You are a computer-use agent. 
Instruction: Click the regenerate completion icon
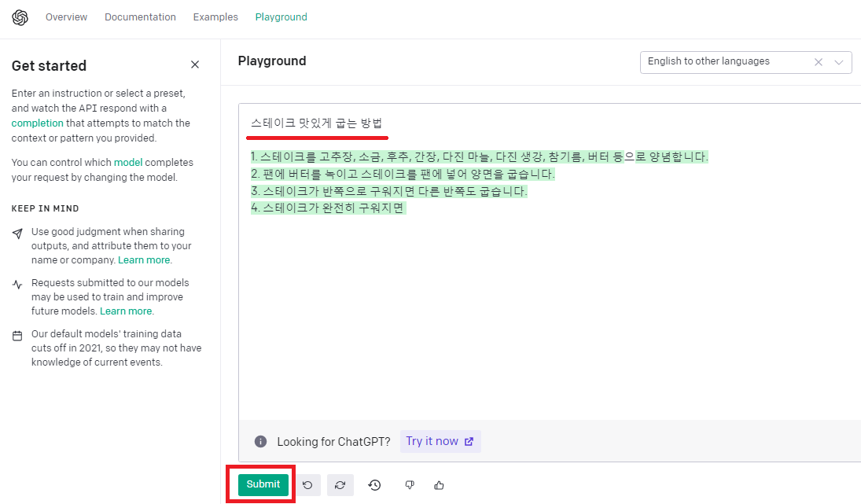[340, 485]
